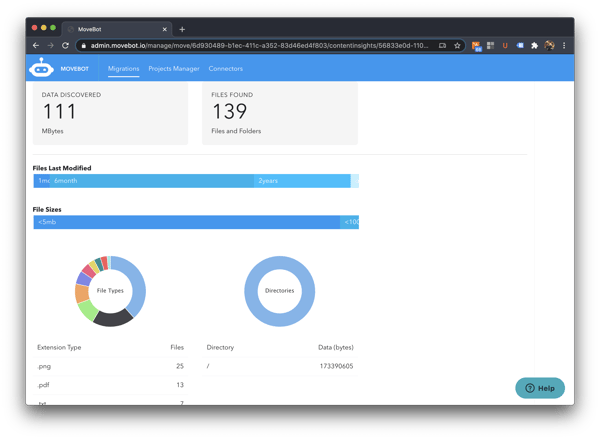Click the user profile avatar icon
The image size is (600, 439).
click(x=549, y=45)
